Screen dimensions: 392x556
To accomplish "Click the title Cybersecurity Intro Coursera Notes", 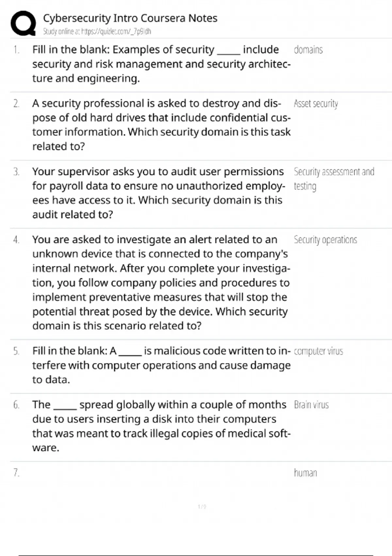I will click(x=130, y=18).
